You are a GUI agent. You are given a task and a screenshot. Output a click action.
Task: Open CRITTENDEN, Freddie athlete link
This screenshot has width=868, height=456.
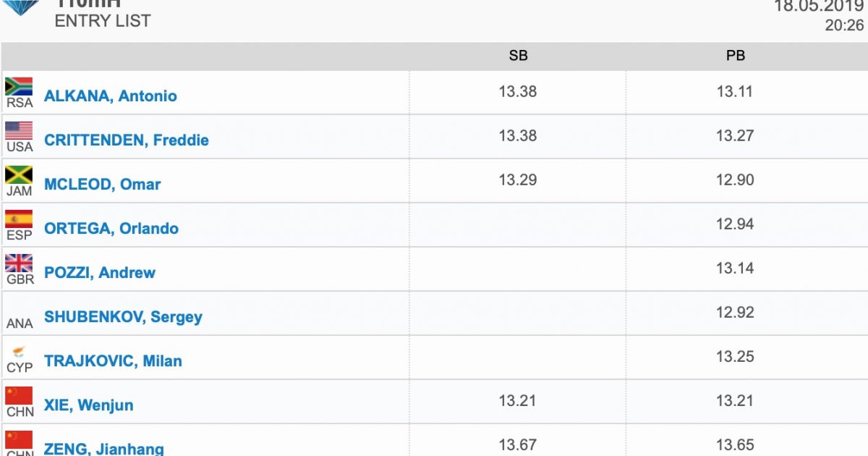pos(127,140)
